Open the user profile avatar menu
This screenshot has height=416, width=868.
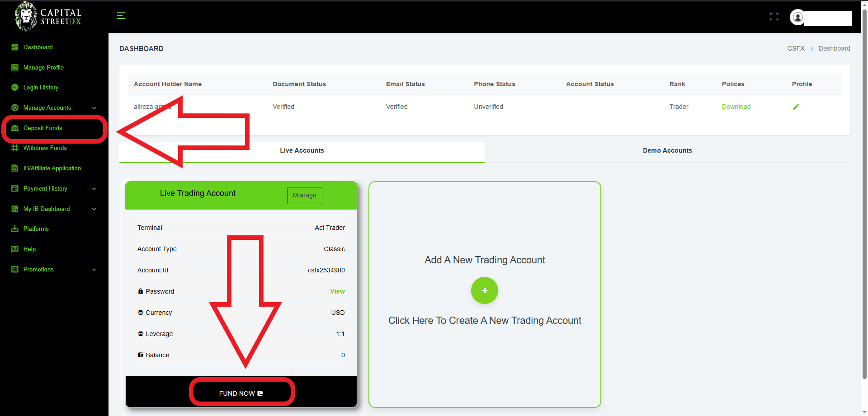(x=798, y=17)
